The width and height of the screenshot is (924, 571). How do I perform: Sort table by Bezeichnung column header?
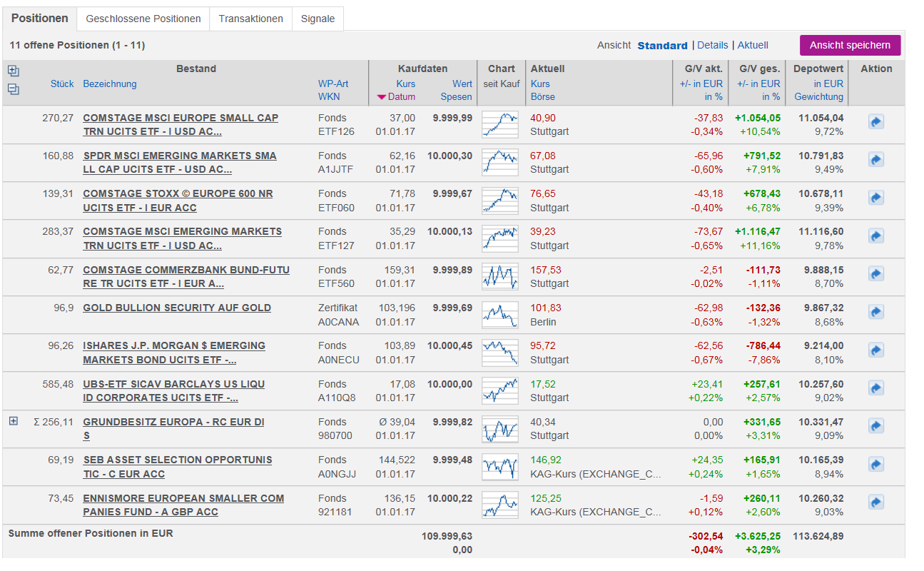pyautogui.click(x=109, y=84)
